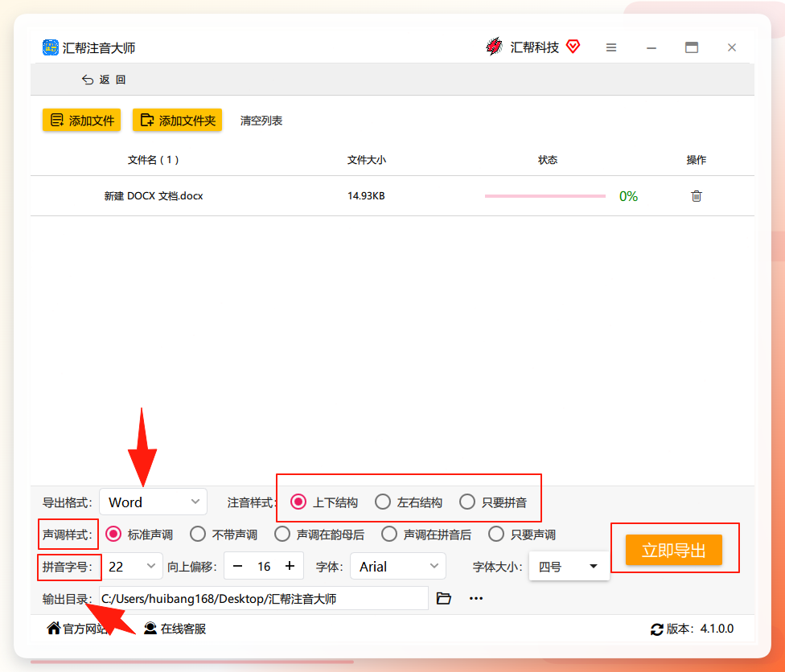Click the file name 新建 DOCX 文档.docx

click(153, 195)
